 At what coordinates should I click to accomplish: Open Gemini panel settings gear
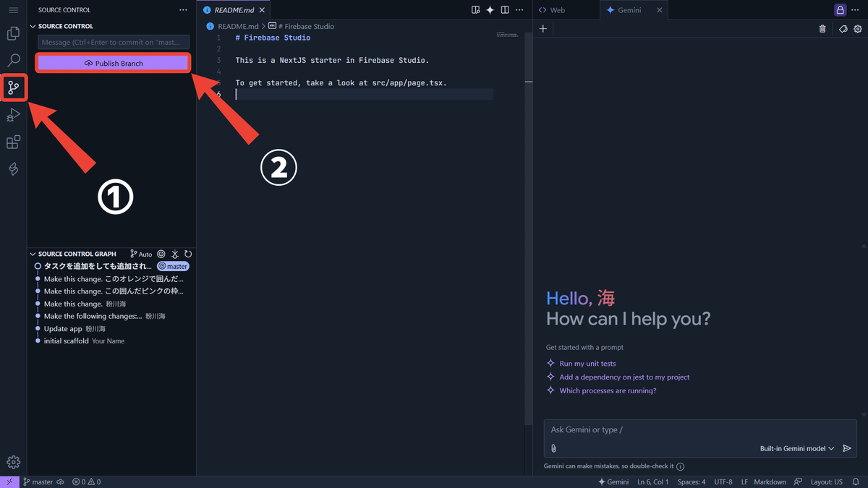[x=858, y=29]
